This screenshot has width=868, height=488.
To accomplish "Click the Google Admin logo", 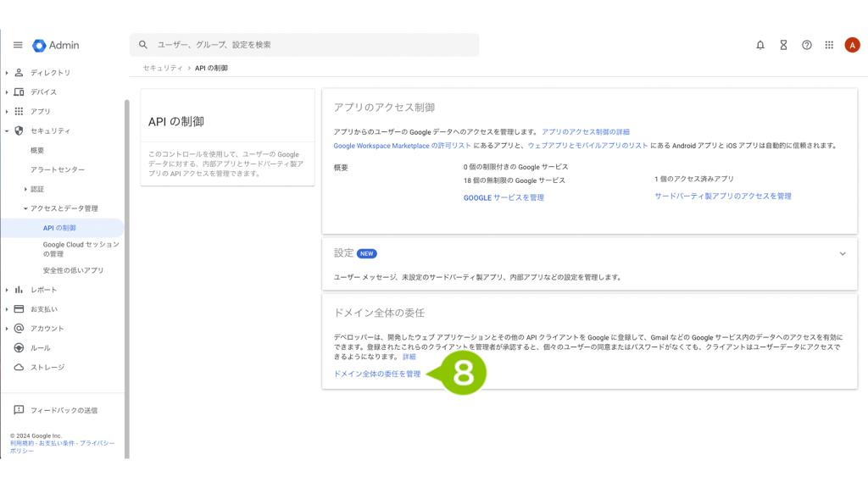I will tap(56, 46).
